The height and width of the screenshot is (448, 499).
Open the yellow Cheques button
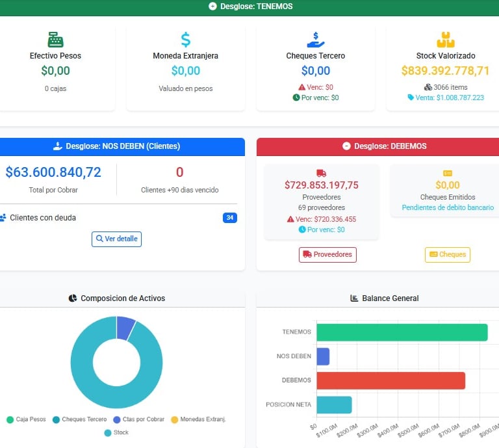tap(448, 254)
